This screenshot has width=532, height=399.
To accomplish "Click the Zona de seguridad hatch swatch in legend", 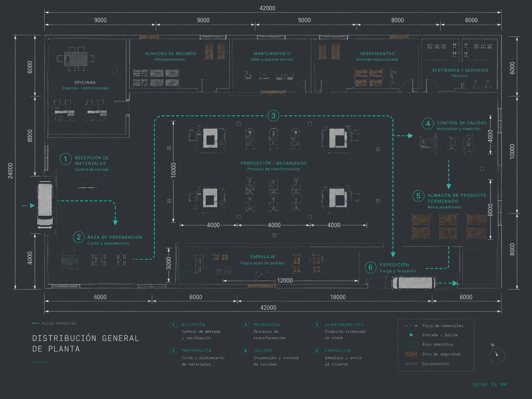I will coord(411,354).
